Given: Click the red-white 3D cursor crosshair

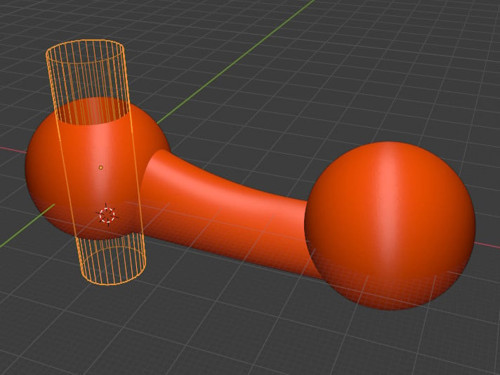Looking at the screenshot, I should click(x=107, y=215).
